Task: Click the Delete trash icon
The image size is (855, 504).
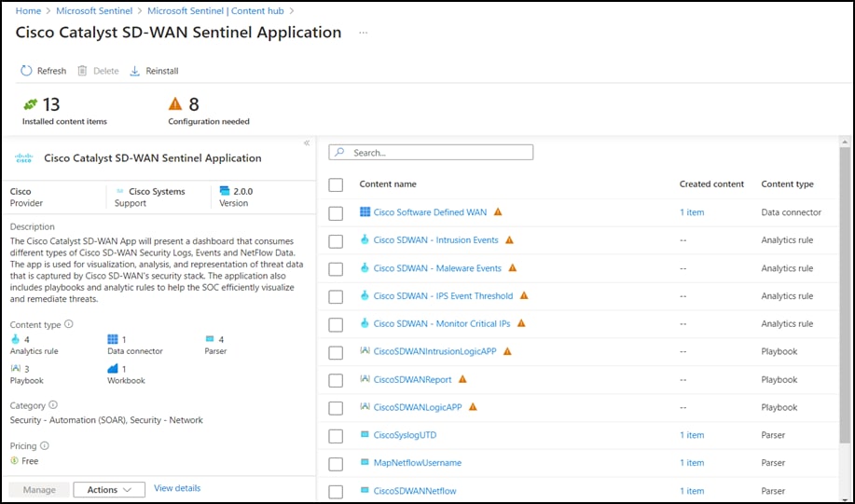Action: coord(82,71)
